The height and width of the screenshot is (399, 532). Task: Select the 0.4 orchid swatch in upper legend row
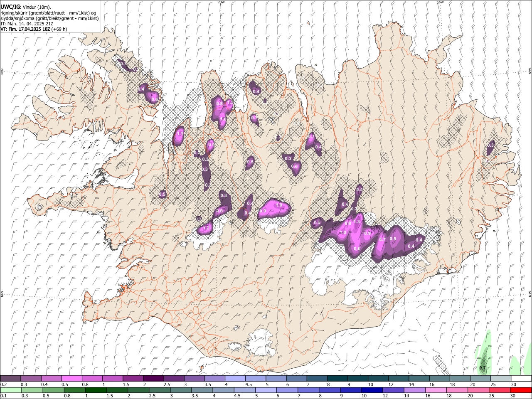point(51,378)
